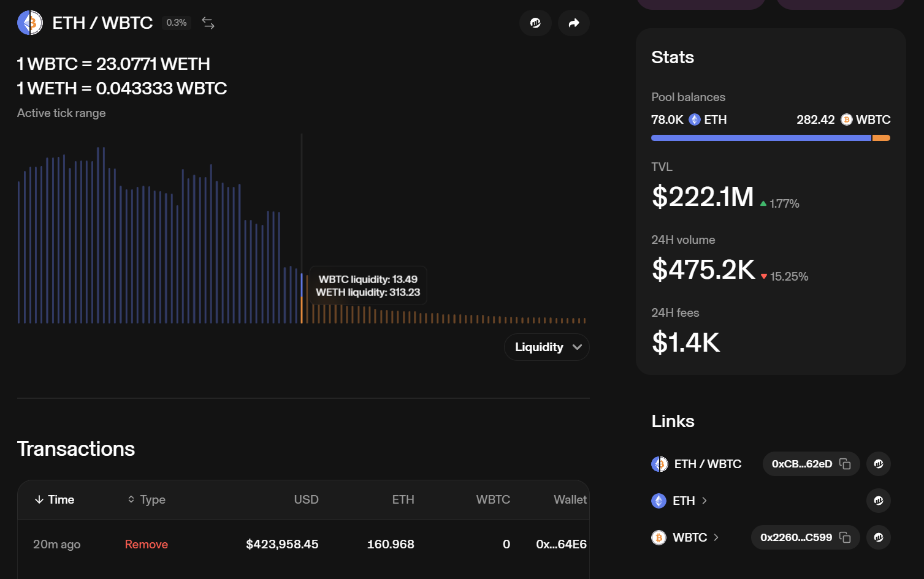
Task: Click the ETH / WBTC pair icon in Links
Action: click(x=659, y=464)
